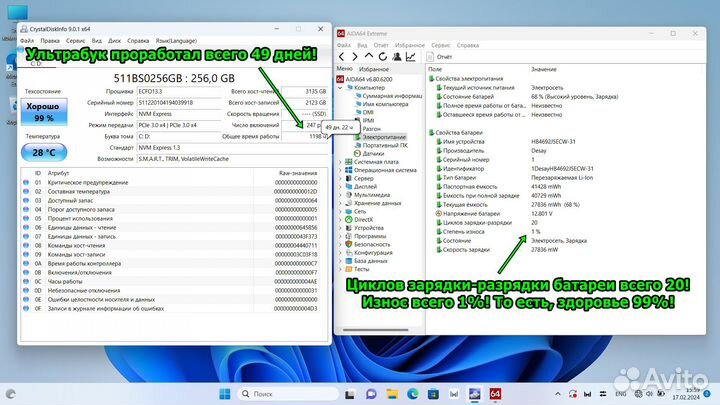Open Диск menu in CrystalDiskInfo

click(x=114, y=41)
